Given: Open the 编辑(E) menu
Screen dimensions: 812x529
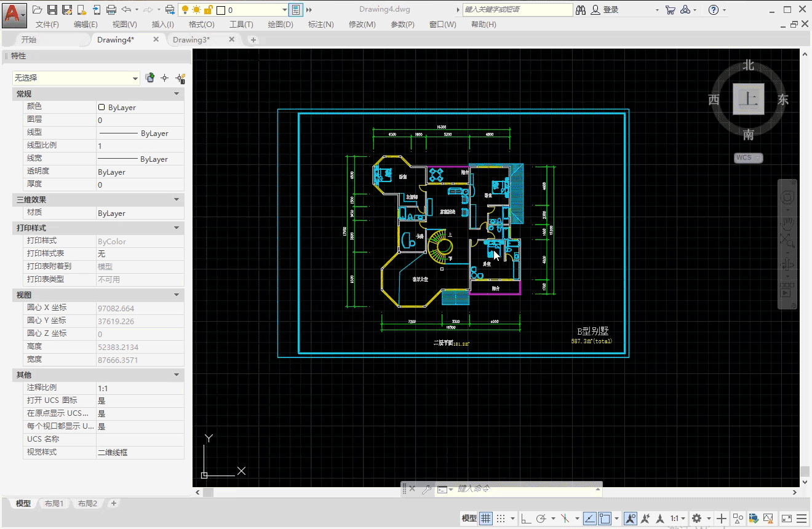Looking at the screenshot, I should [x=86, y=25].
